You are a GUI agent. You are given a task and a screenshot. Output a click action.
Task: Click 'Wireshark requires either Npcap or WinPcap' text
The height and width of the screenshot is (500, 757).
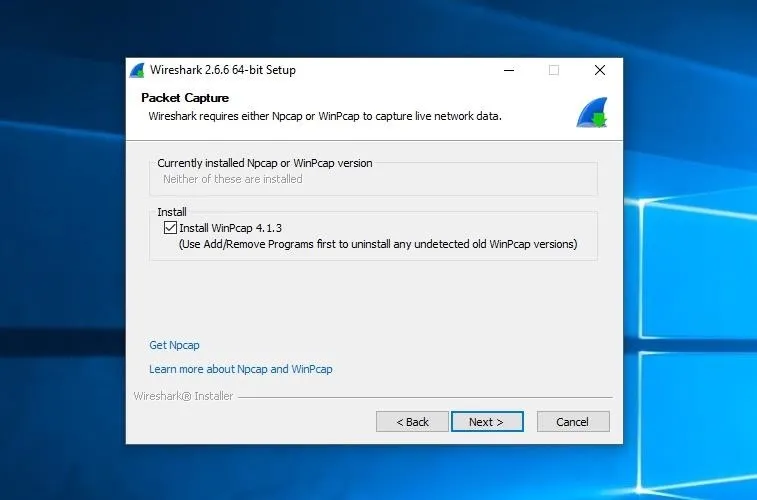pyautogui.click(x=325, y=116)
